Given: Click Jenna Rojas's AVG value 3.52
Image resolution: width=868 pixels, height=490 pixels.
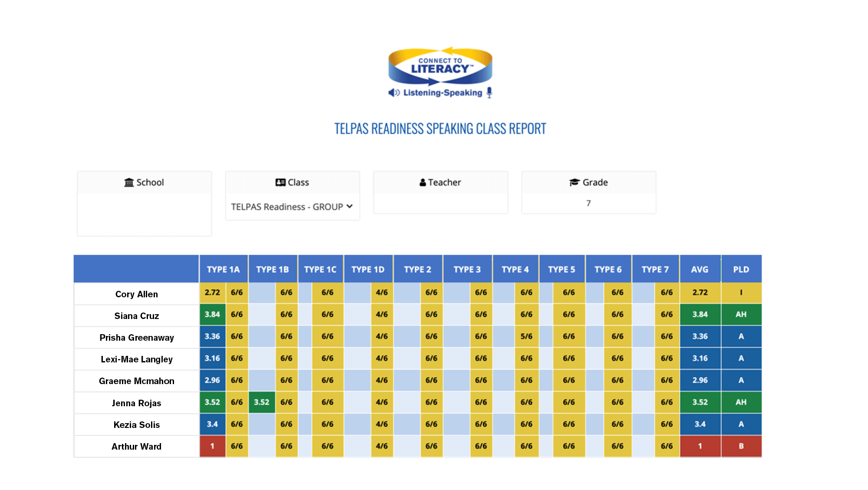Looking at the screenshot, I should pos(700,402).
